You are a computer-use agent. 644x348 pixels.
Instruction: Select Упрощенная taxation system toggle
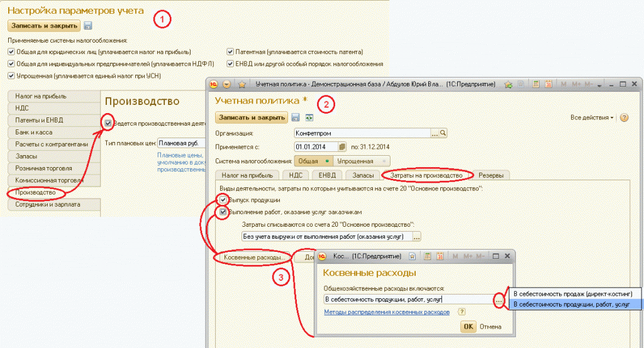tap(361, 161)
